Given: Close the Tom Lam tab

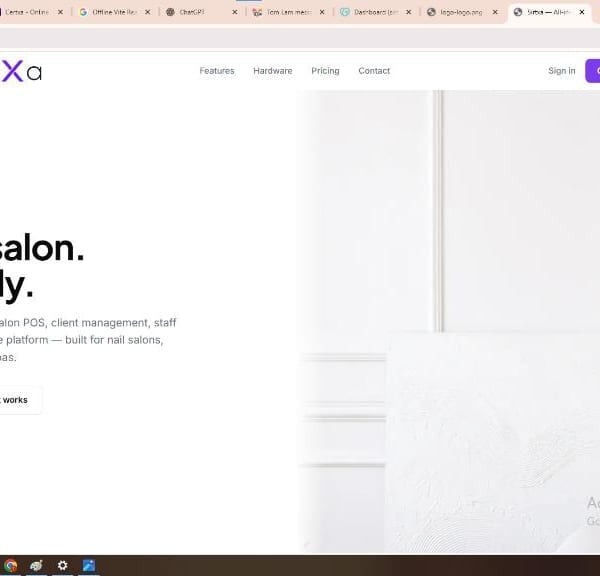Looking at the screenshot, I should (x=322, y=12).
